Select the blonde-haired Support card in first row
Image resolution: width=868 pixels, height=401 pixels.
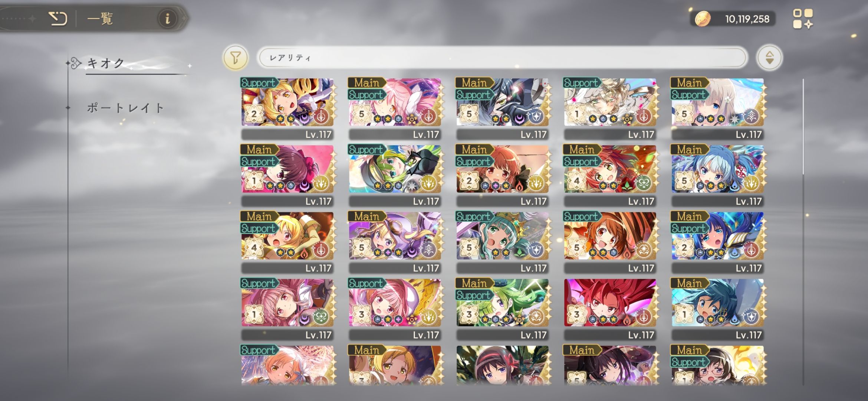point(287,108)
